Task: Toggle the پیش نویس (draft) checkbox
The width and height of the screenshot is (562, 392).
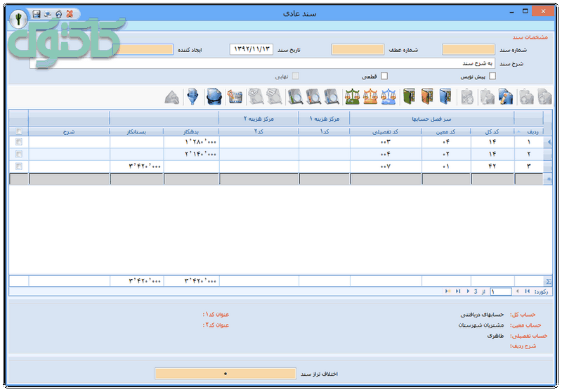Action: [492, 76]
